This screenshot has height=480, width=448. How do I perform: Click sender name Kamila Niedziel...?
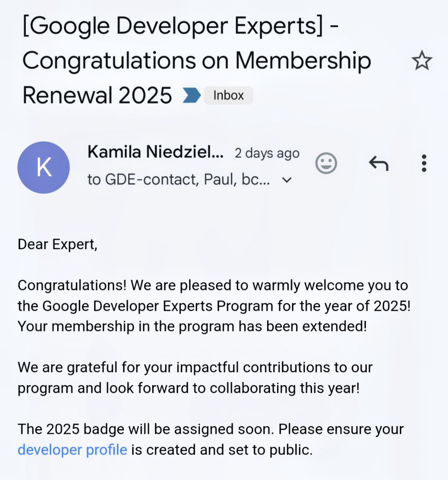(x=156, y=152)
